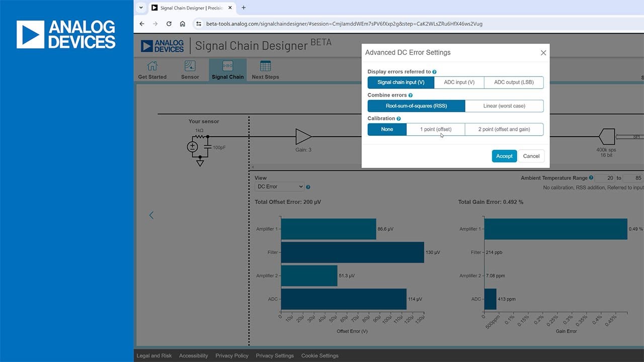Click Amplifier 1 bar in gain error chart

[x=556, y=229]
